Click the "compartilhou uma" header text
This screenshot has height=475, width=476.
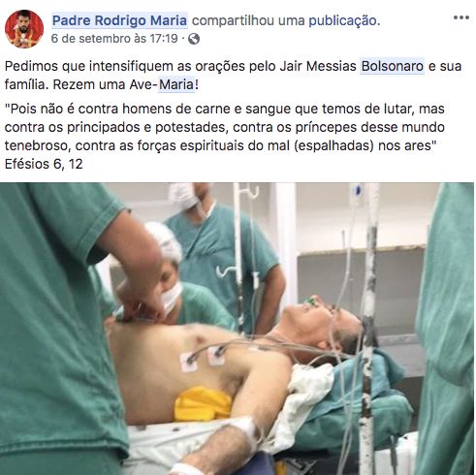point(248,20)
